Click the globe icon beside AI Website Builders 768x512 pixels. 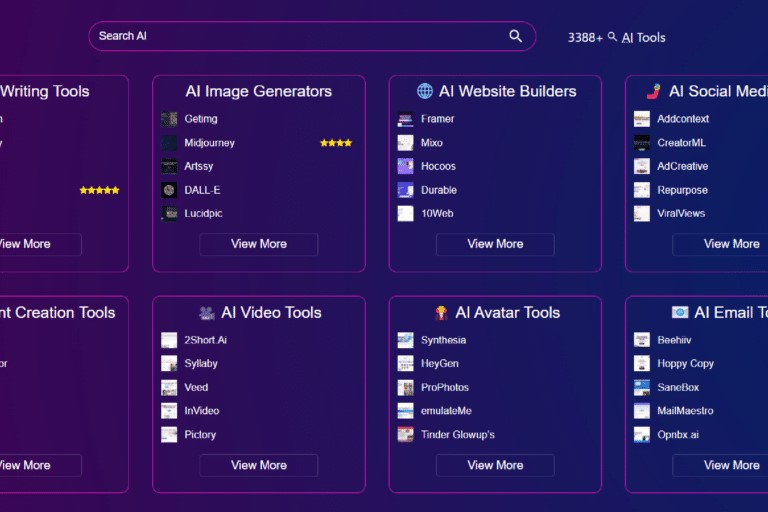425,91
